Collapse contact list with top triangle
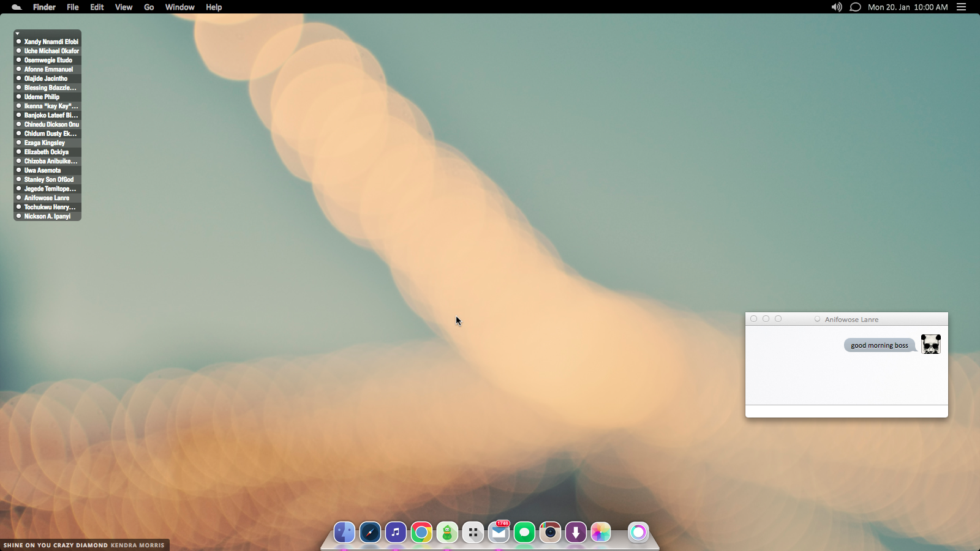 (x=18, y=34)
